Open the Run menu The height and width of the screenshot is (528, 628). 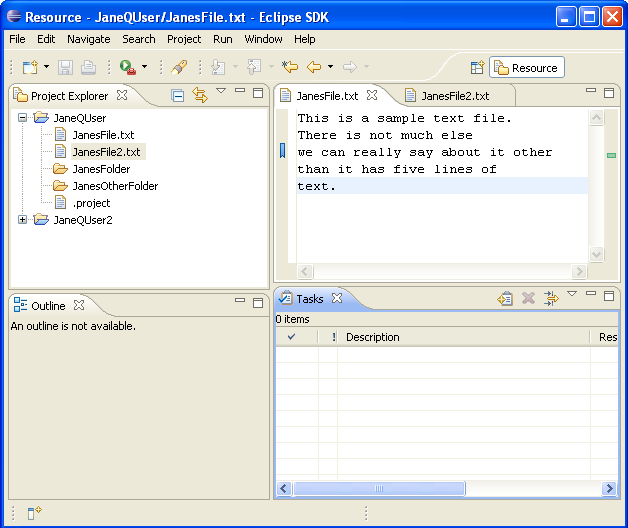pos(223,39)
